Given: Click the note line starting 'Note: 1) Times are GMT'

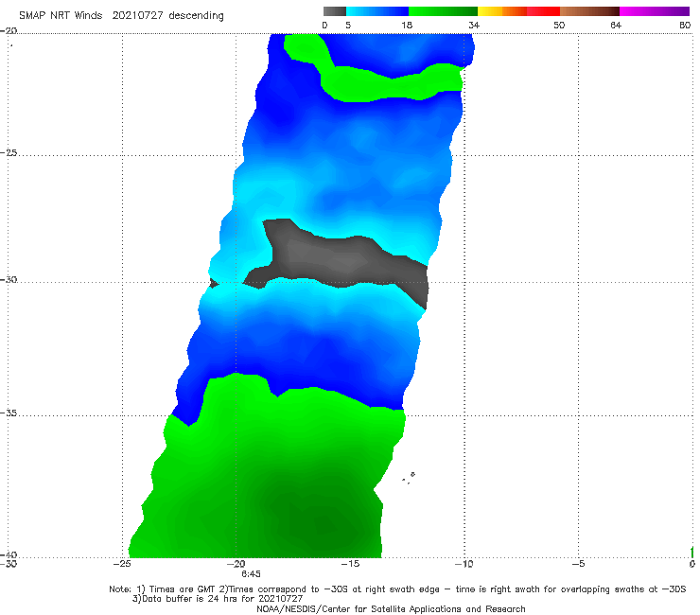Looking at the screenshot, I should pos(397,589).
